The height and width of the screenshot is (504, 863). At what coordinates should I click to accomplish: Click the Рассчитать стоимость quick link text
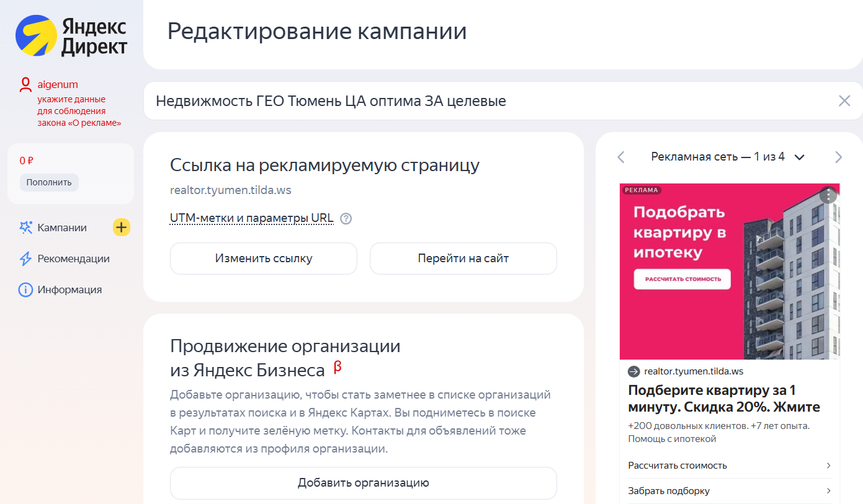[x=677, y=466]
